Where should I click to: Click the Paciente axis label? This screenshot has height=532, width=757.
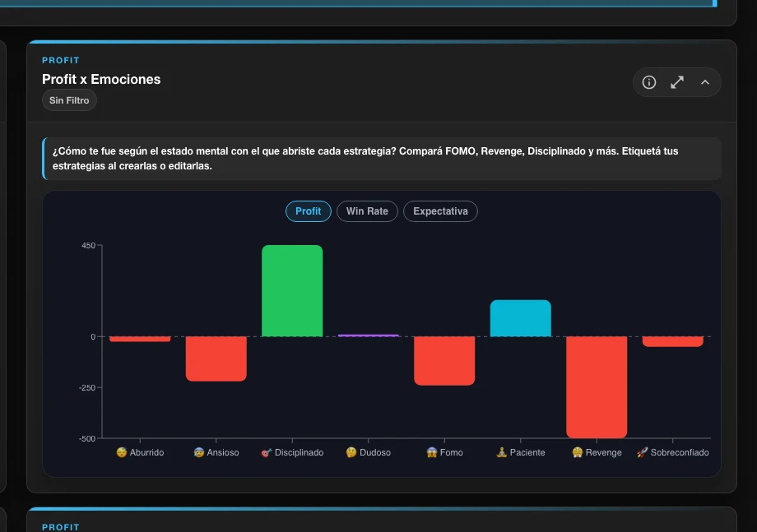520,452
